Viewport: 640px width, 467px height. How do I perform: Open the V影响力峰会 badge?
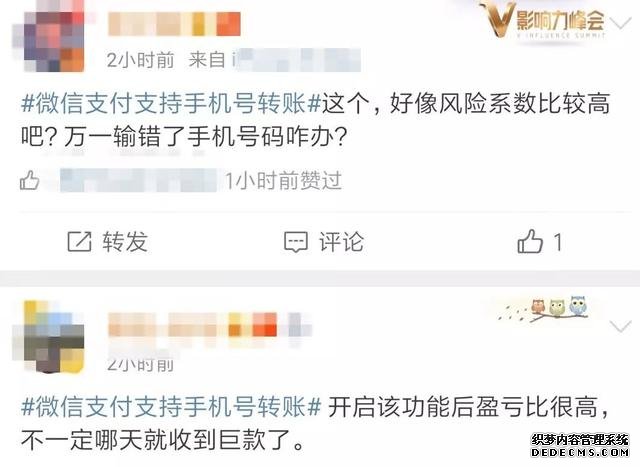coord(544,20)
